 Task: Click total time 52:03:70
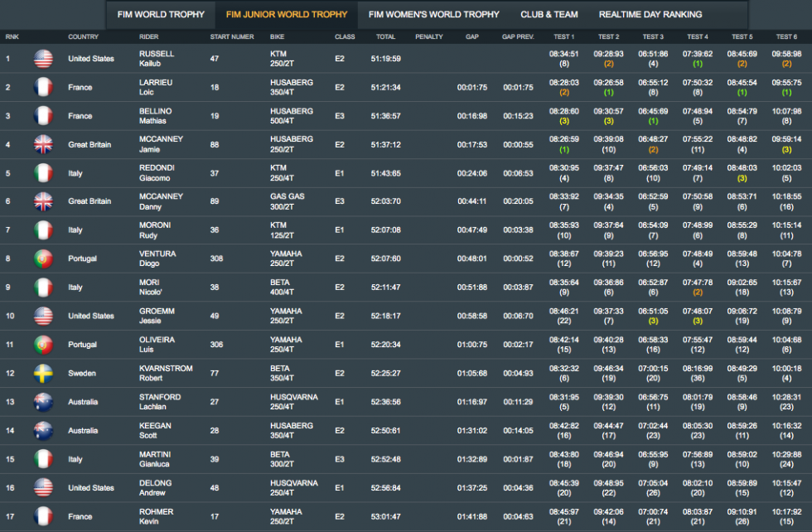click(x=386, y=201)
